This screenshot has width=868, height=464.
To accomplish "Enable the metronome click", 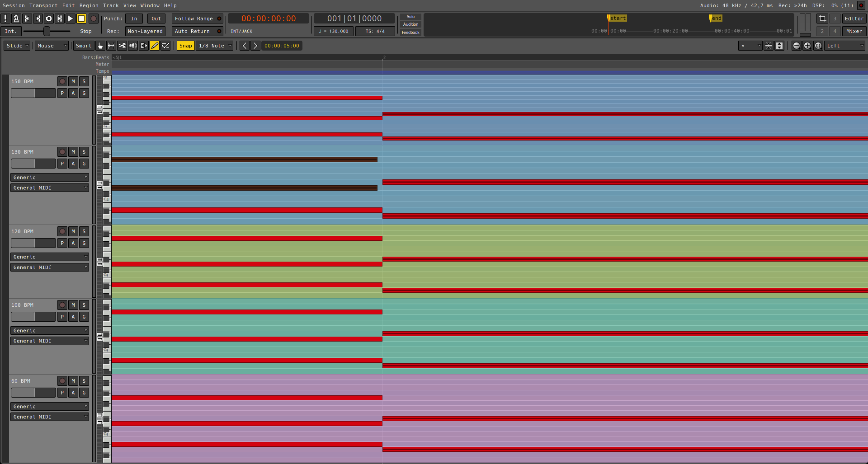I will 16,19.
